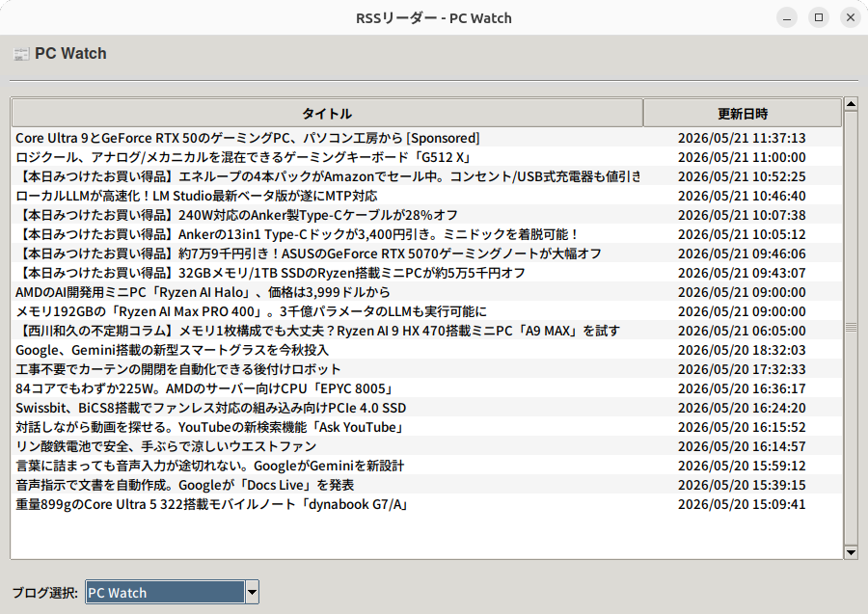
Task: Click the date 2026/05/21 09:43:07
Action: pos(742,273)
